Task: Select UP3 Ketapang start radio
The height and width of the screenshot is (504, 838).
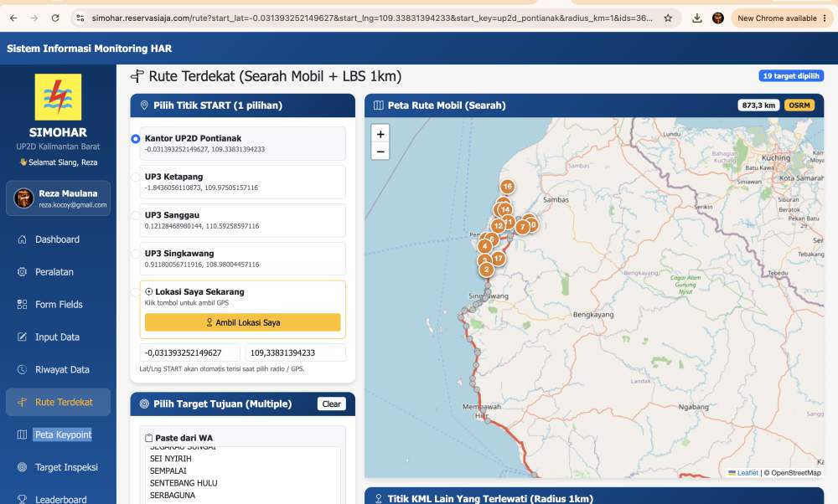Action: [x=135, y=177]
